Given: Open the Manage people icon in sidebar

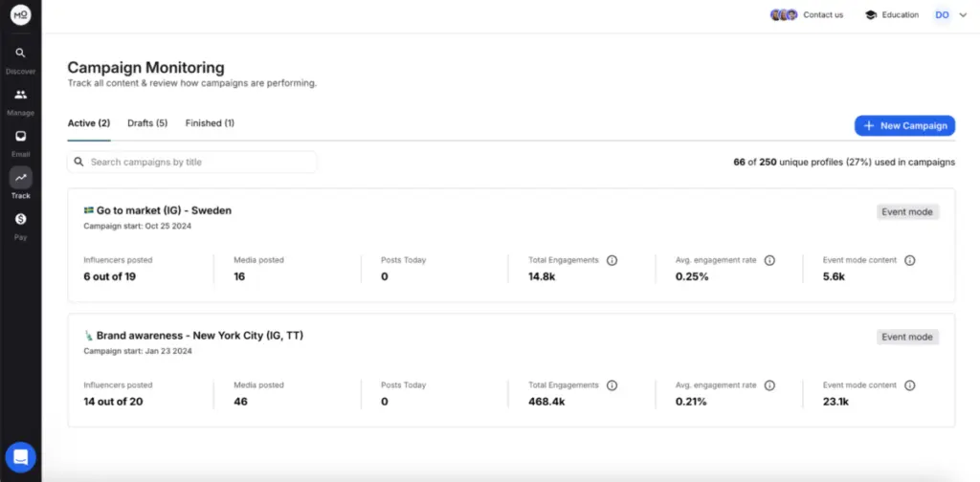Looking at the screenshot, I should [x=20, y=95].
